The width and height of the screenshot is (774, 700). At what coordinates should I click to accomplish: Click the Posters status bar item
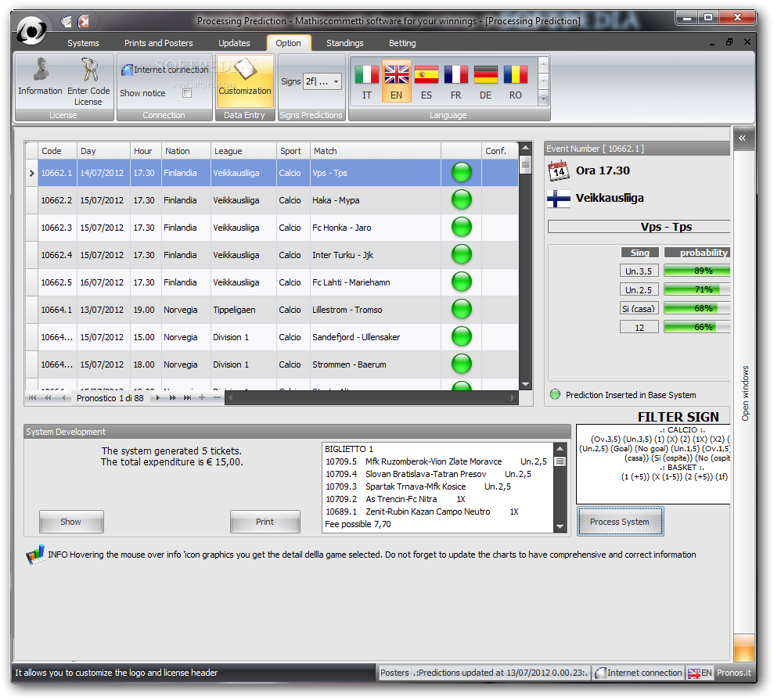(x=394, y=673)
